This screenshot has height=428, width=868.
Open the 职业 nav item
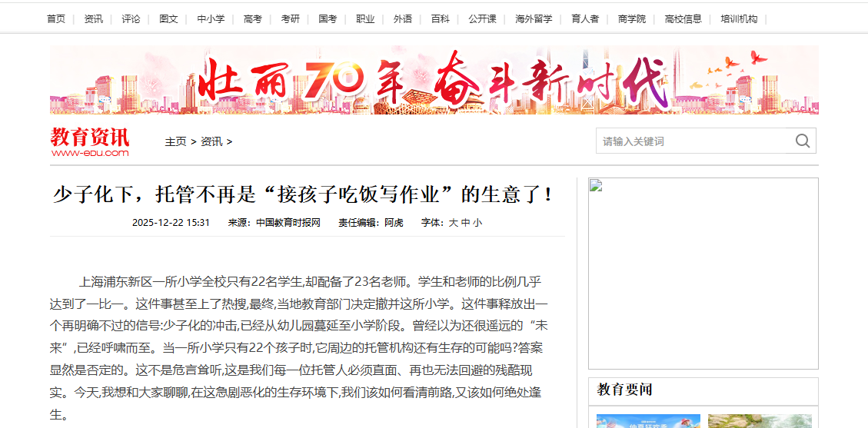[365, 18]
